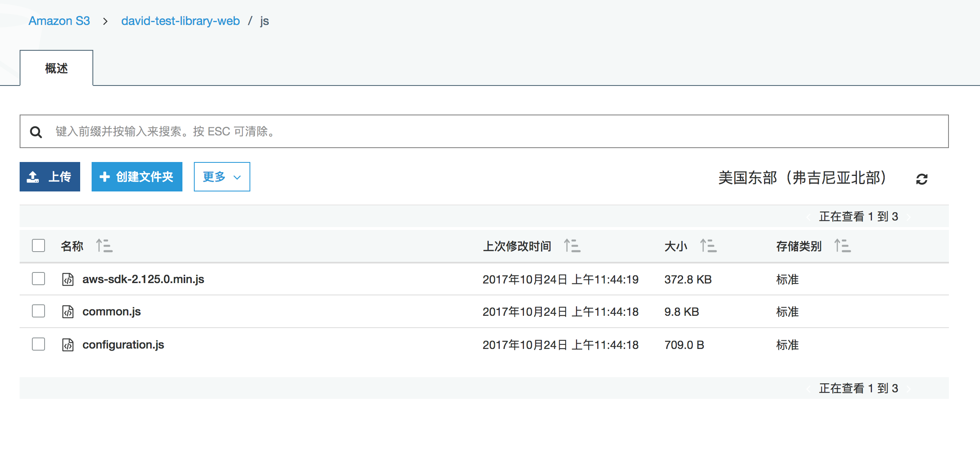Viewport: 980px width, 459px height.
Task: Click the file icon beside configuration.js
Action: tap(68, 344)
